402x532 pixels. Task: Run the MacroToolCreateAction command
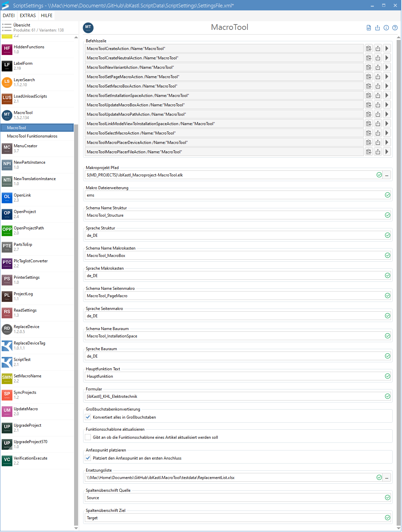[x=387, y=49]
